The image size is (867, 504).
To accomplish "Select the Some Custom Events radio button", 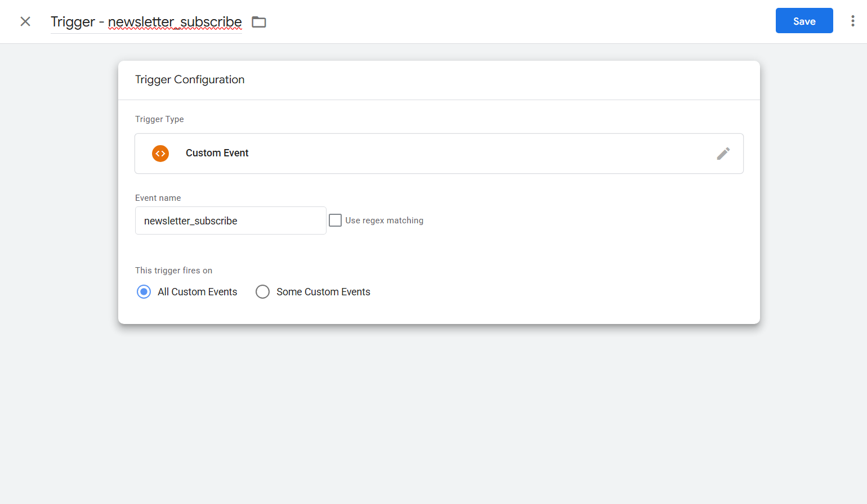I will [x=262, y=291].
